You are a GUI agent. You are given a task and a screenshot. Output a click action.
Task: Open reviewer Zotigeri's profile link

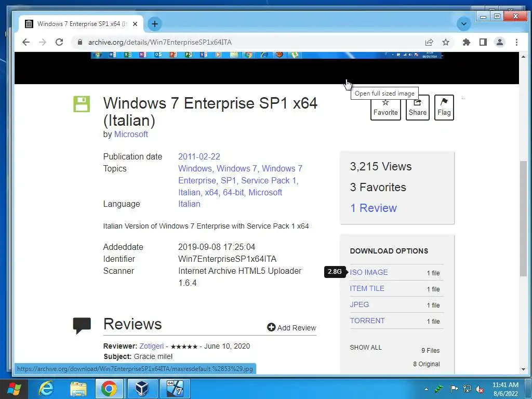tap(152, 346)
